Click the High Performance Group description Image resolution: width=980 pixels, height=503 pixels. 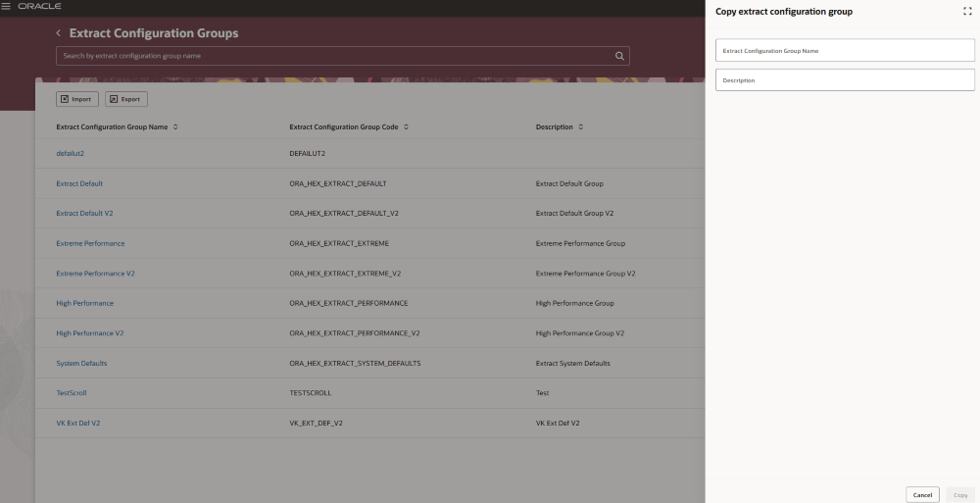point(574,303)
